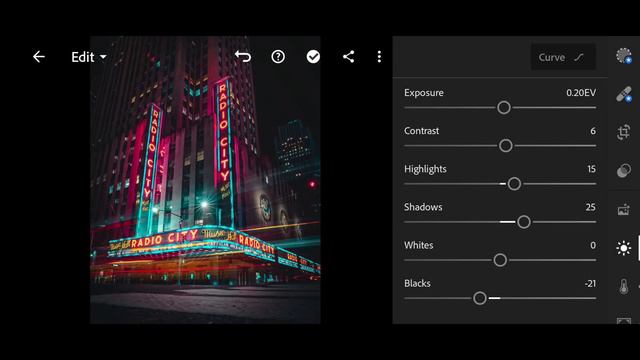Click the Highlights value 15
Image resolution: width=640 pixels, height=360 pixels.
point(591,169)
